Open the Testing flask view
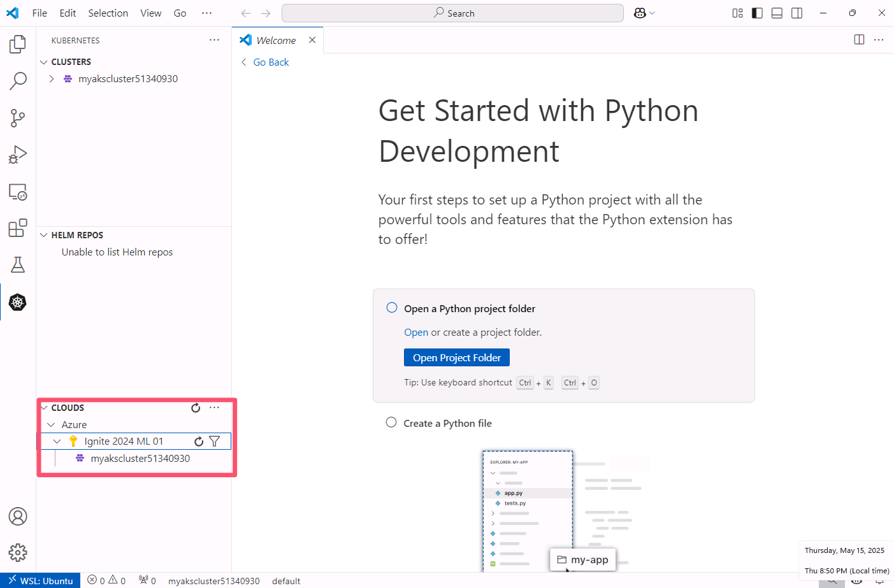Screen dimensions: 894x588 18,265
